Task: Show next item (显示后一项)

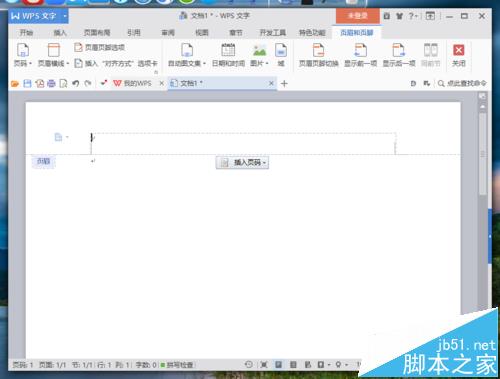Action: (399, 55)
